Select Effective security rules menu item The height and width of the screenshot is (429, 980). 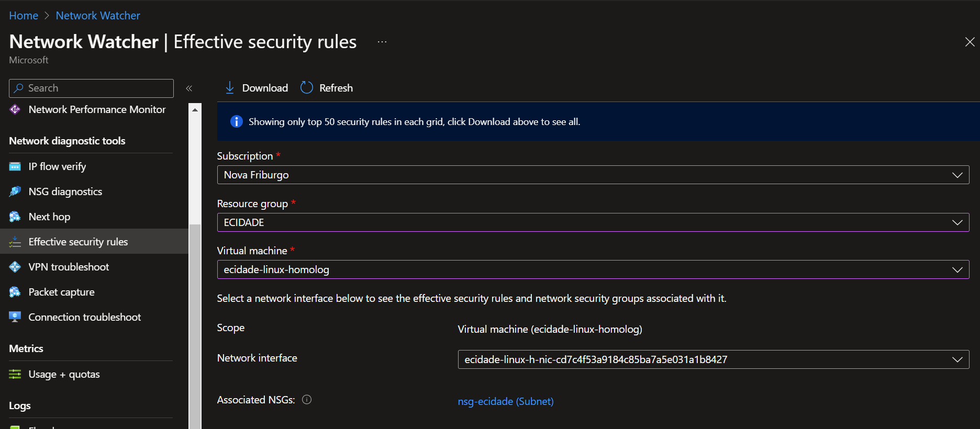pos(94,242)
